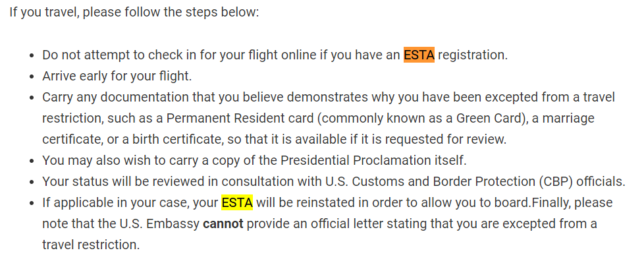The height and width of the screenshot is (265, 644).
Task: Click the last line 'travel restriction.'
Action: (91, 245)
